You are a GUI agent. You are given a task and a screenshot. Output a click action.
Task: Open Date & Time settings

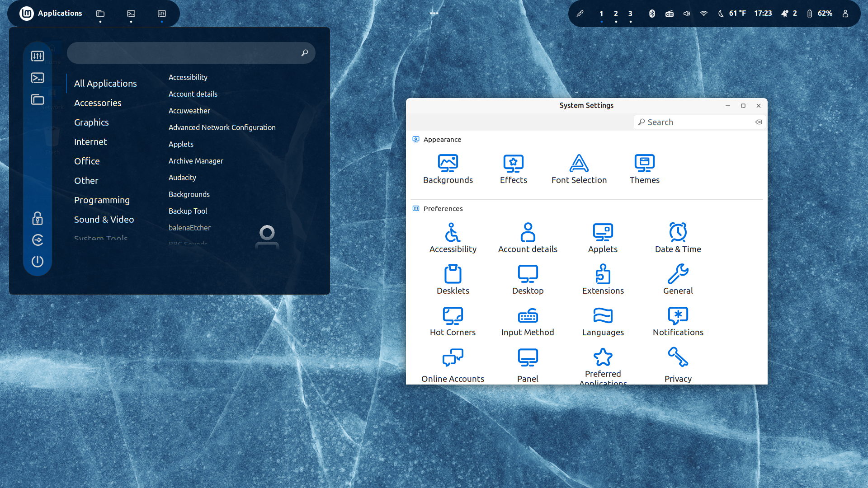pyautogui.click(x=678, y=233)
